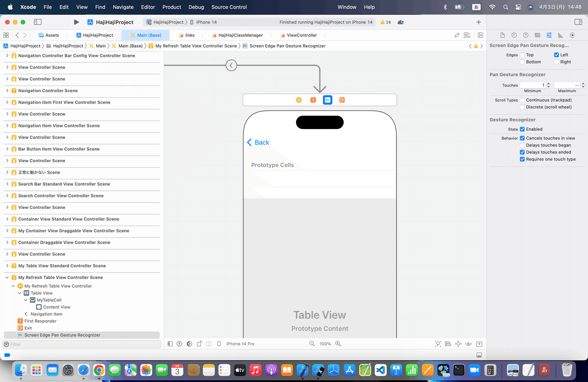The image size is (588, 382).
Task: Open the File inspector
Action: [x=502, y=35]
